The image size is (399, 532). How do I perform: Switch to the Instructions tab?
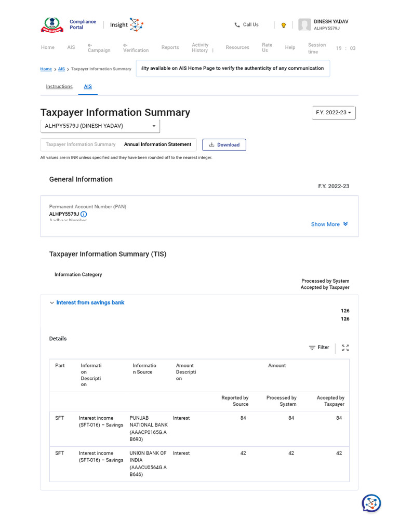[59, 87]
